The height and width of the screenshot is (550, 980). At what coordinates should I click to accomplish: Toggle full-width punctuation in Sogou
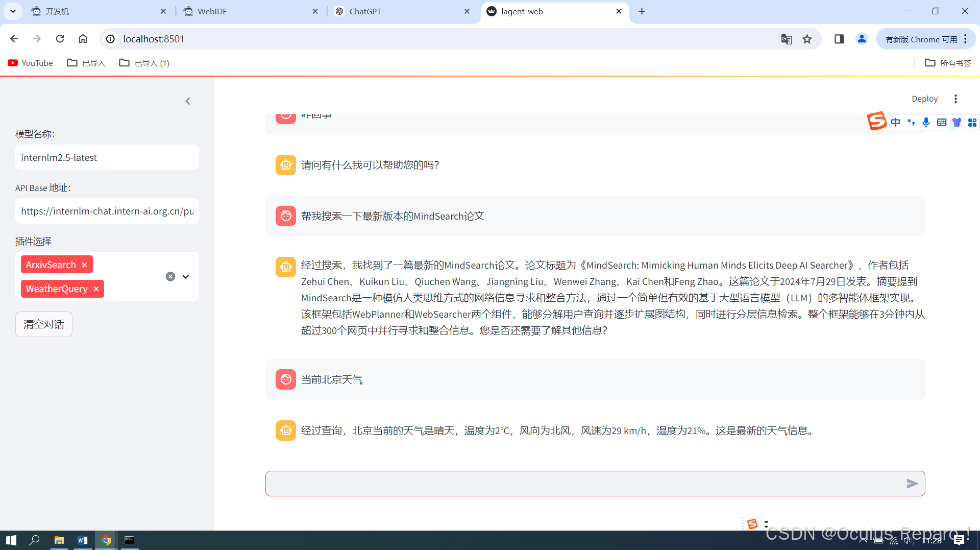[x=912, y=122]
